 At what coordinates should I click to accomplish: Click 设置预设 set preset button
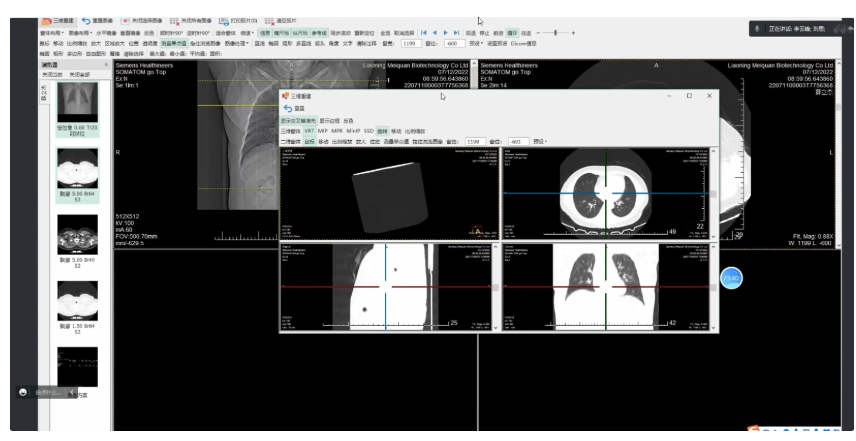point(497,43)
